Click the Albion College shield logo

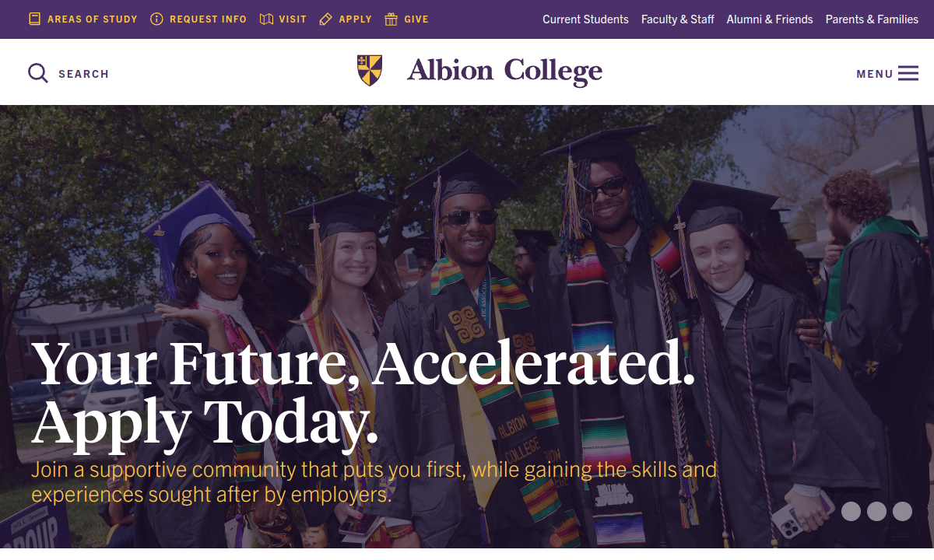tap(370, 71)
